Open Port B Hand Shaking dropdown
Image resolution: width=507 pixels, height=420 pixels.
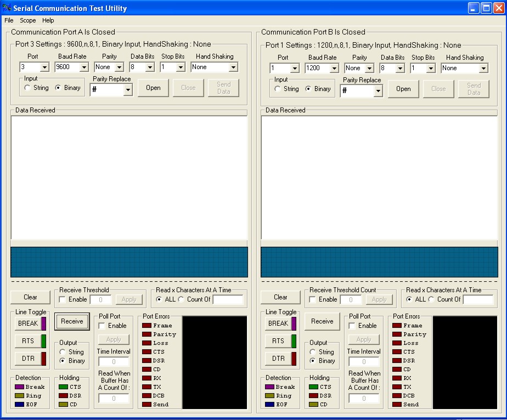tap(483, 68)
